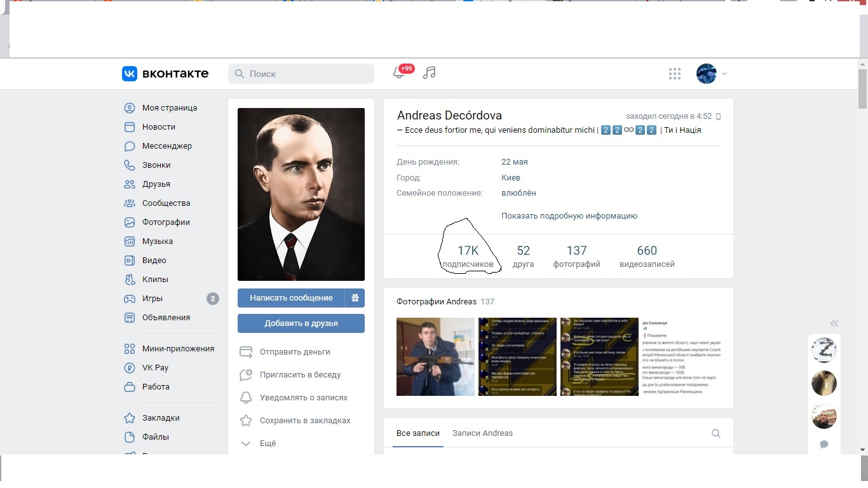Click the Закладки star icon in sidebar
This screenshot has width=868, height=488.
point(130,418)
